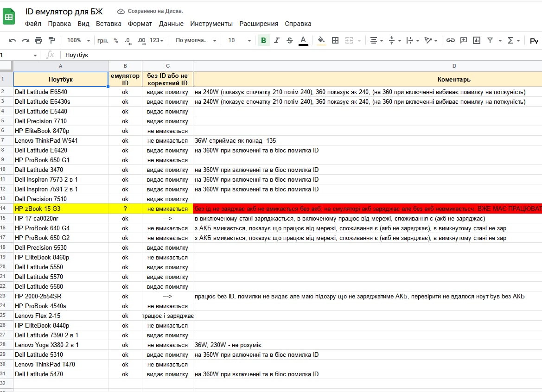Screen dimensions: 542x392
Task: Select the Коментарь header cell
Action: (x=368, y=79)
